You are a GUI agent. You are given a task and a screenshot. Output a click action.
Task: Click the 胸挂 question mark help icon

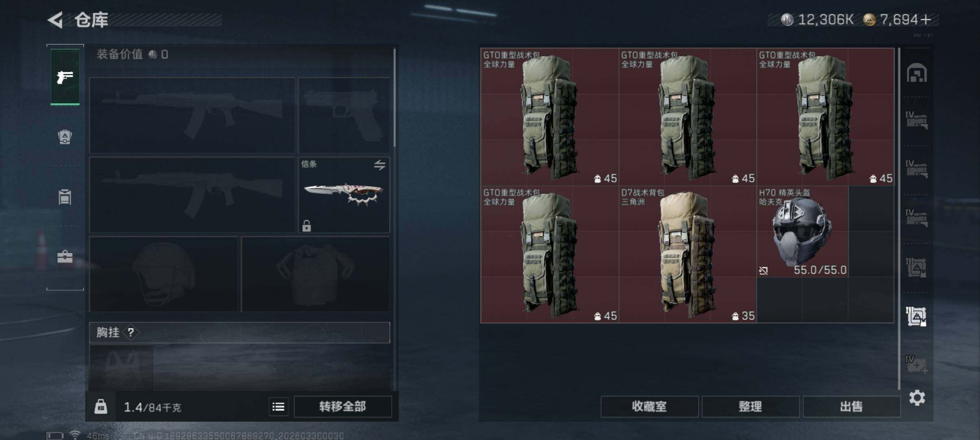click(x=130, y=333)
